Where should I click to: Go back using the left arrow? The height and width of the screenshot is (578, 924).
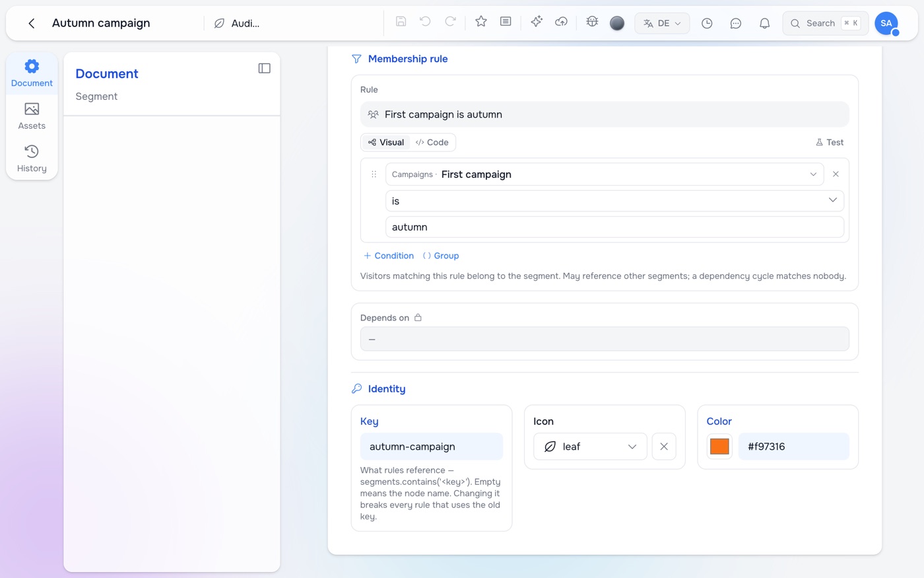(31, 23)
